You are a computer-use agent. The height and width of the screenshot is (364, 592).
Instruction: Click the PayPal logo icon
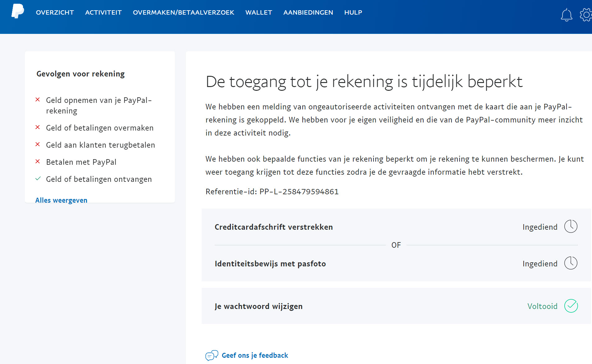18,12
